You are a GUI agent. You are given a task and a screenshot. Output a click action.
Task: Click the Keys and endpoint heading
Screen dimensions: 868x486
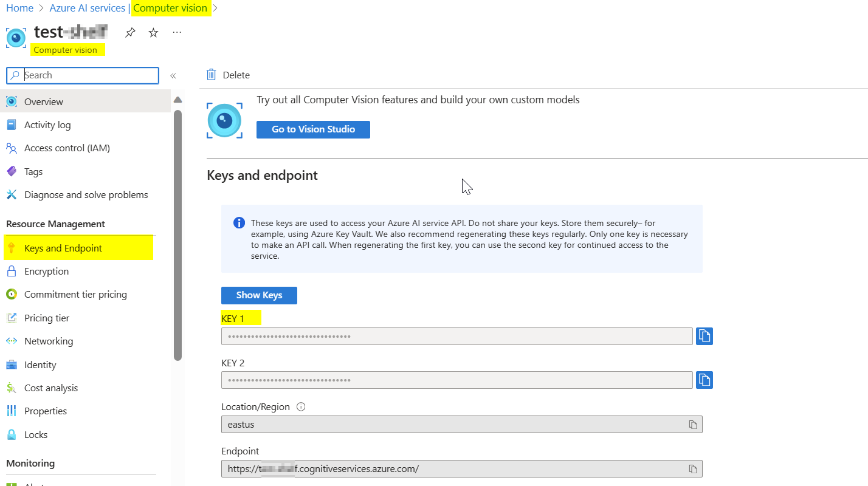coord(262,175)
